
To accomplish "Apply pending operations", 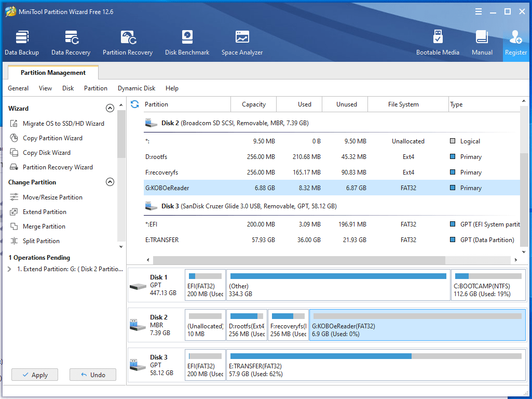I will click(x=35, y=375).
